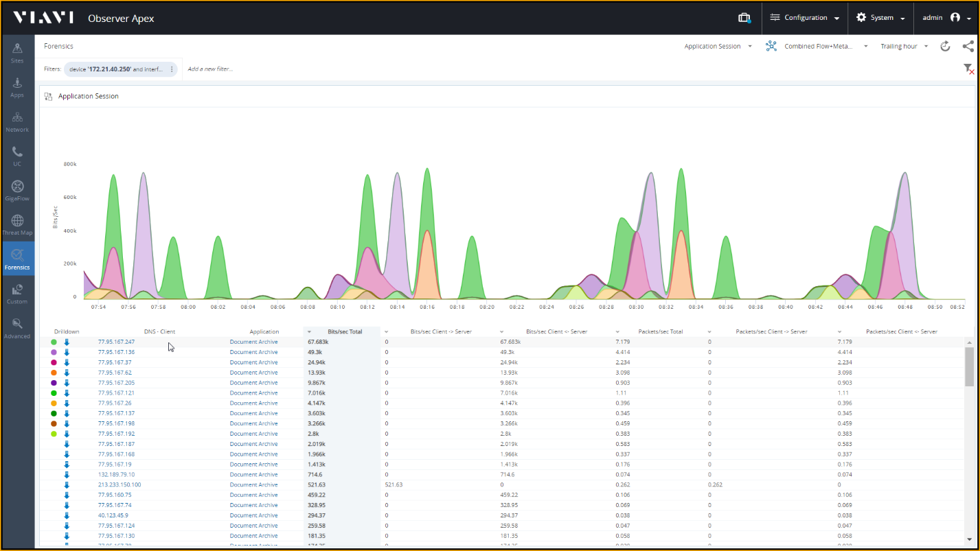Open the GigaFlow sidebar icon
The image size is (980, 551).
click(17, 190)
